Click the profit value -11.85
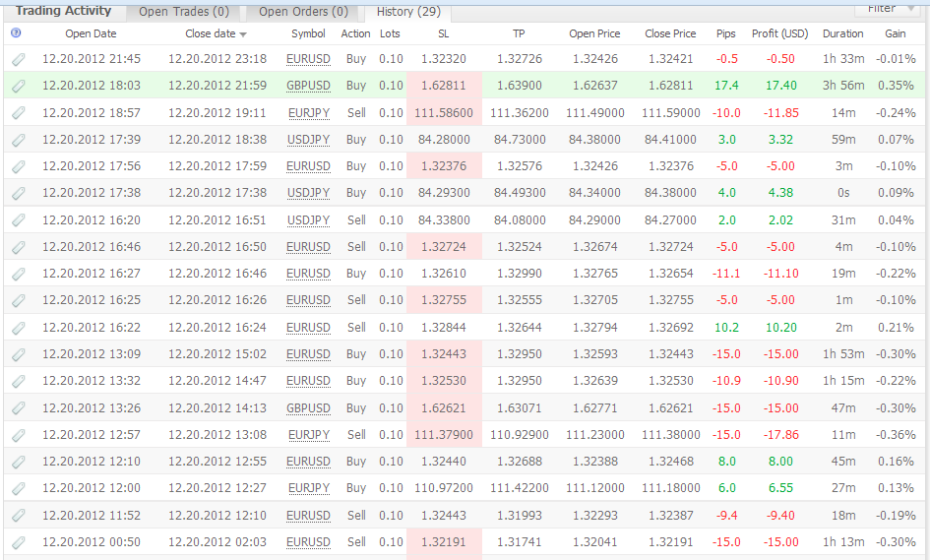The image size is (930, 560). (781, 113)
